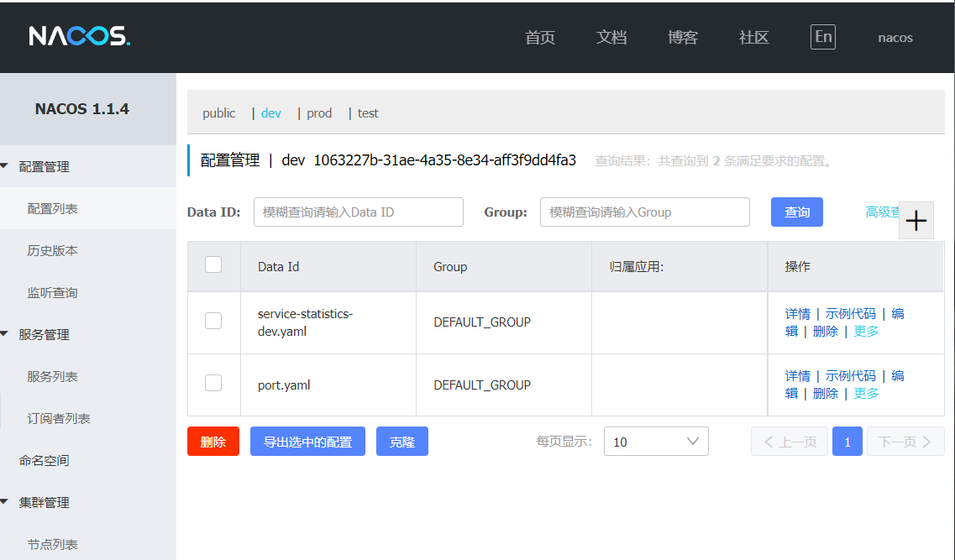Open 示例代码 for port.yaml
The width and height of the screenshot is (955, 560).
[x=850, y=375]
